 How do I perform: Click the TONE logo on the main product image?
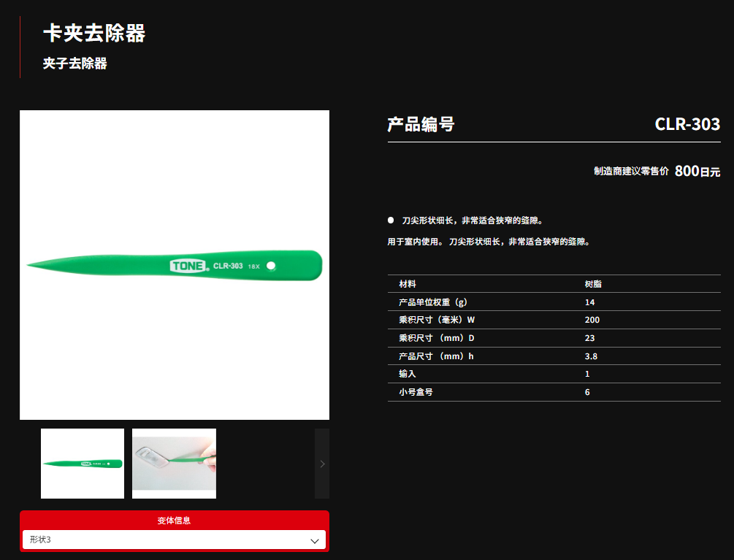point(190,266)
